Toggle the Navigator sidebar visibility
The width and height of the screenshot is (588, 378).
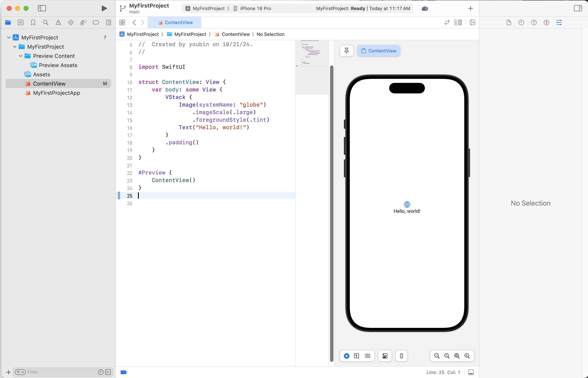coord(42,8)
